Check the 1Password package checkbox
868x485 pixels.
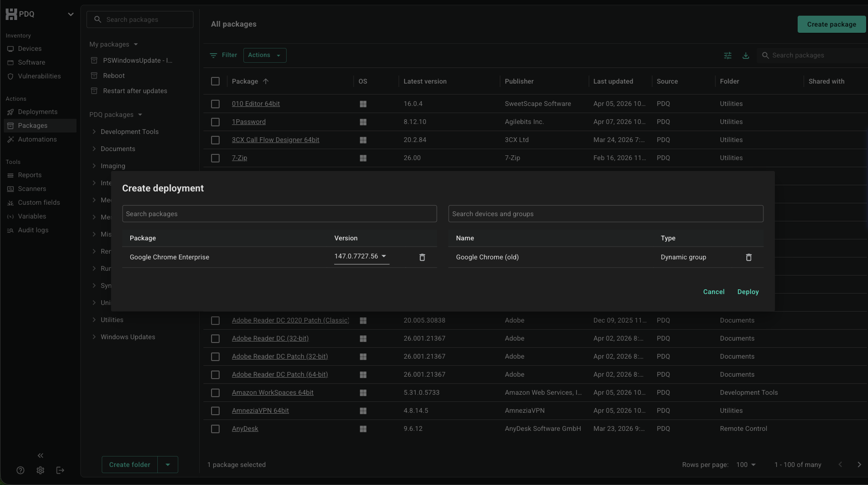click(215, 122)
